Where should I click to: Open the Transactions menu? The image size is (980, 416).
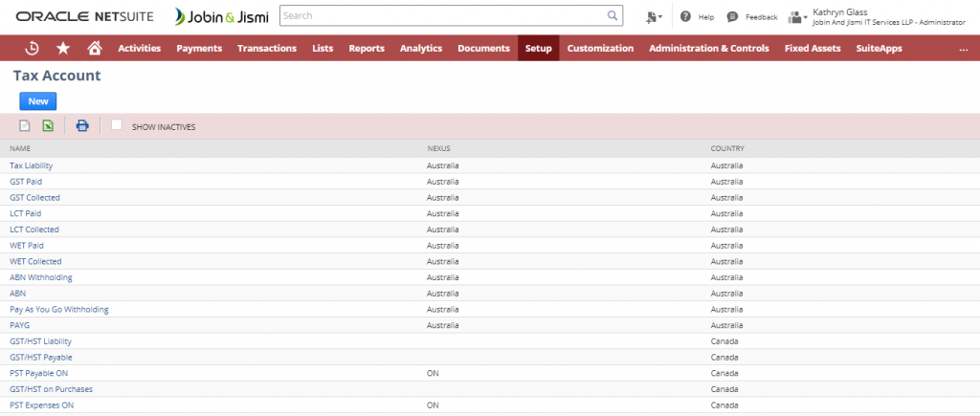[x=267, y=48]
